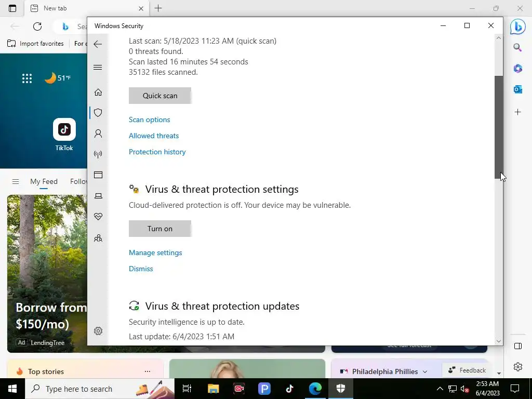532x399 pixels.
Task: Open Allowed threats link
Action: tap(154, 136)
